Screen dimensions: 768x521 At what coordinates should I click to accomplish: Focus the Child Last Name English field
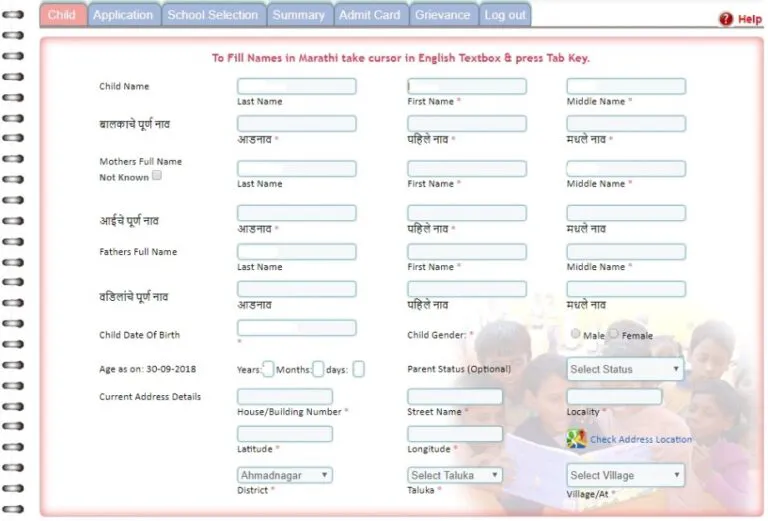[297, 87]
